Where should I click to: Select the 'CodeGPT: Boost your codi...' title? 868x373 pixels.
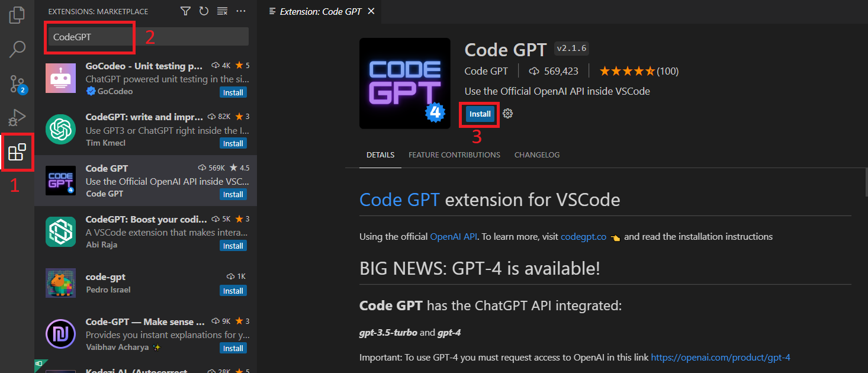tap(146, 219)
